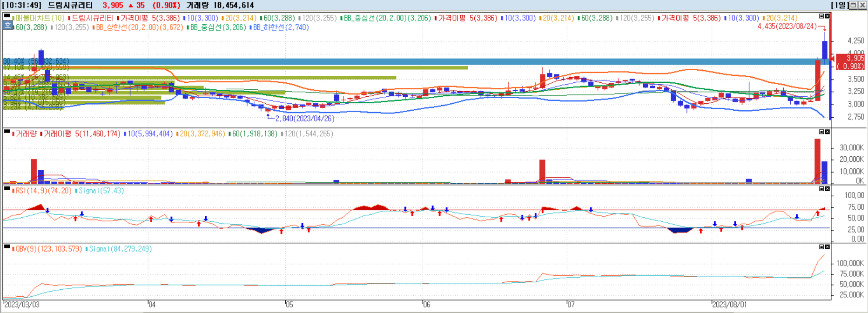The image size is (868, 313).
Task: Select the 거래량 legend in volume pane
Action: (25, 134)
